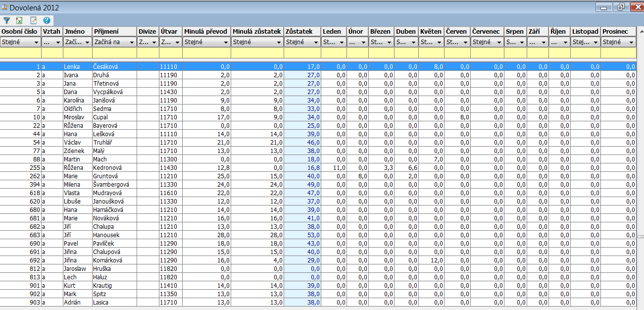Open the Minulá převod filter dropdown
644x310 pixels.
coord(226,42)
